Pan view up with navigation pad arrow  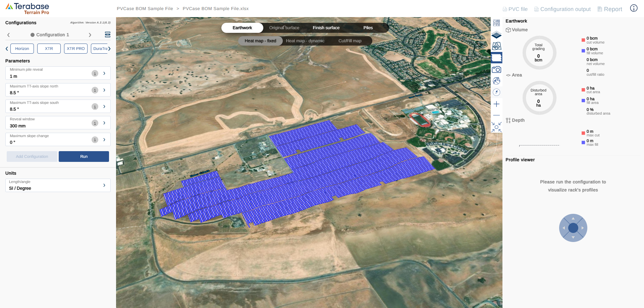[x=573, y=219]
